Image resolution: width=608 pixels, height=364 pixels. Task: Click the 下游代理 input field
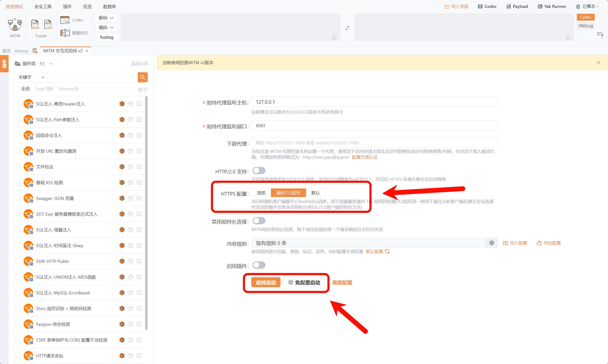coord(374,143)
